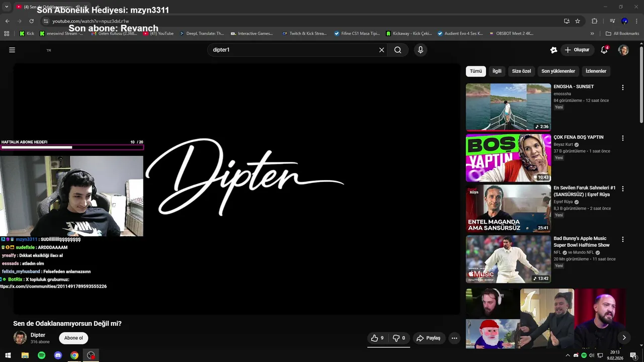The height and width of the screenshot is (362, 644).
Task: Show next shorts with the right arrow
Action: click(x=624, y=338)
